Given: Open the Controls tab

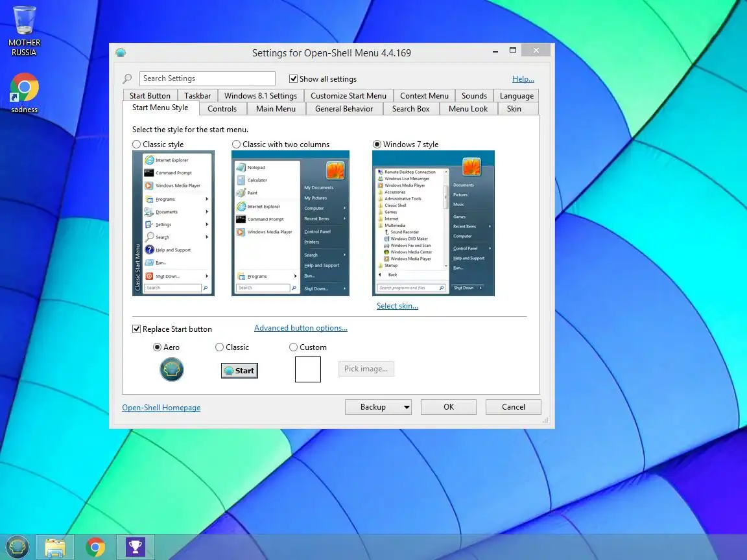Looking at the screenshot, I should tap(222, 109).
